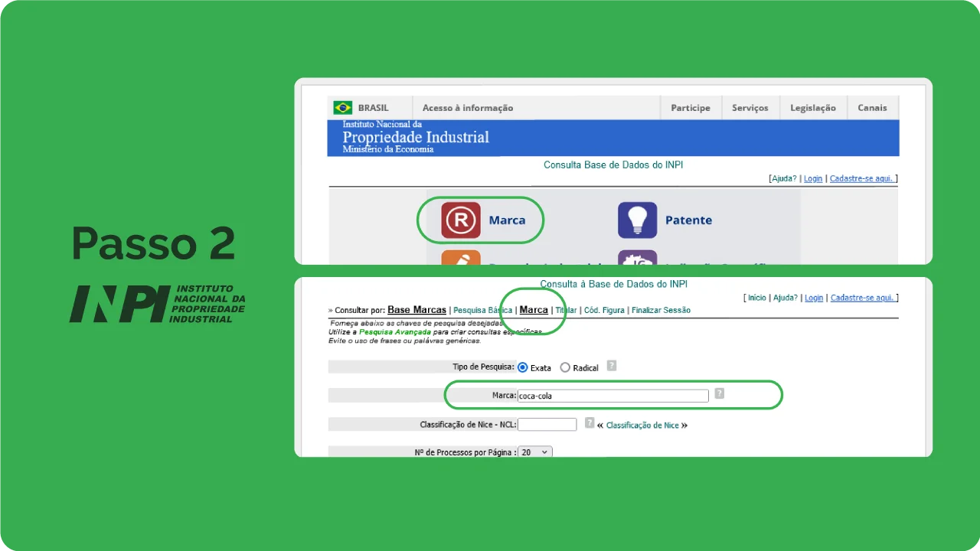
Task: Select the Exata search type radio
Action: 523,367
